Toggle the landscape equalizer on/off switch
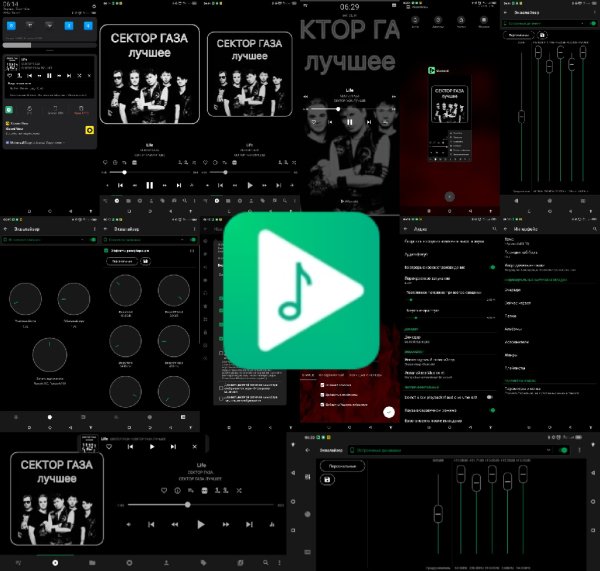600x571 pixels. pos(563,450)
